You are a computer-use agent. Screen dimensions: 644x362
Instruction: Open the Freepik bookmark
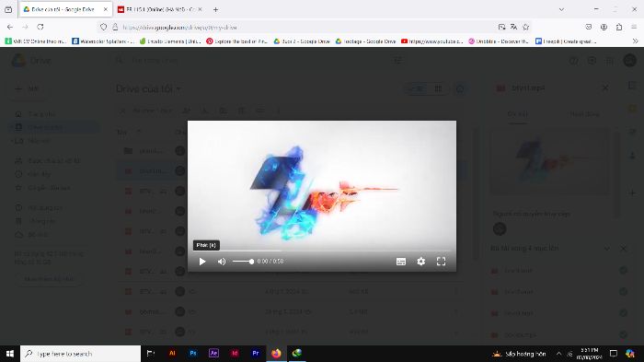pyautogui.click(x=566, y=41)
